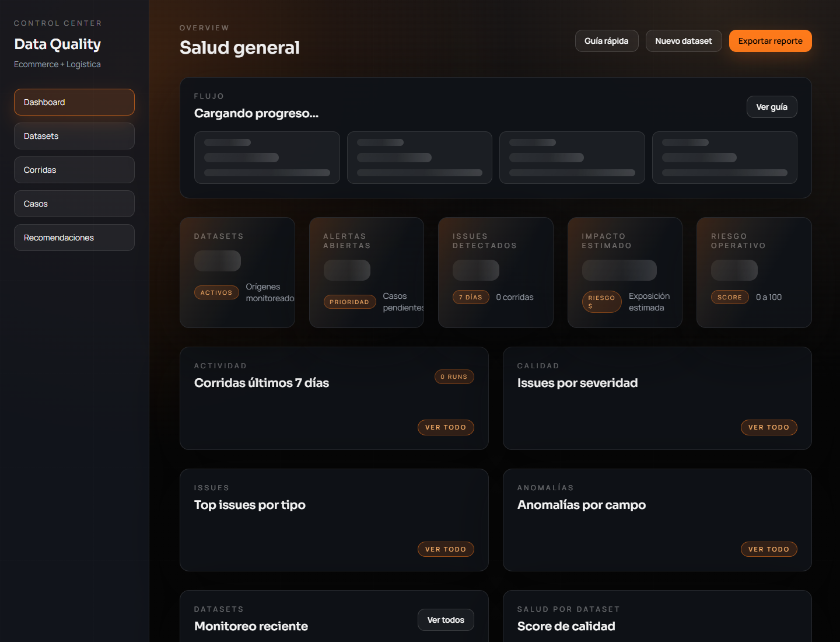Click the ACTIVOS badge on the Datasets card
The width and height of the screenshot is (840, 642).
216,292
